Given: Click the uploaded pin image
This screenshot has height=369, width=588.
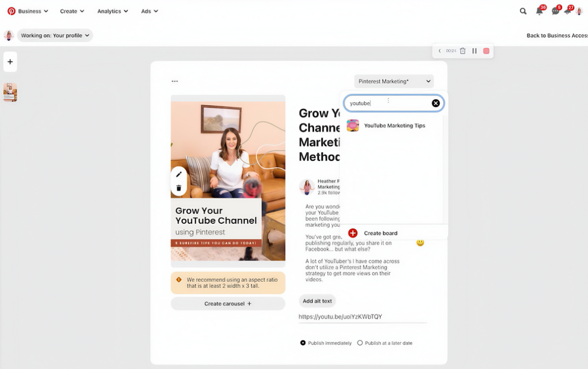Looking at the screenshot, I should [x=228, y=181].
